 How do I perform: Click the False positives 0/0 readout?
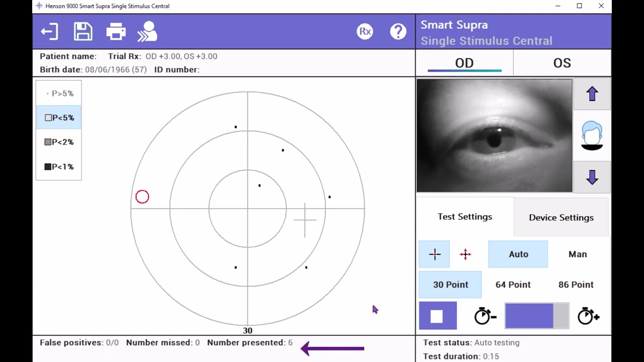coord(79,342)
